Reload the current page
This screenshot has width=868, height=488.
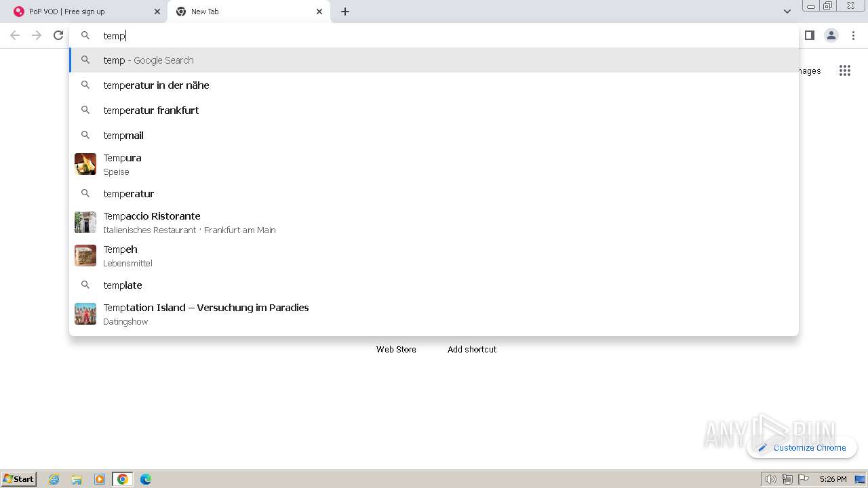tap(58, 35)
